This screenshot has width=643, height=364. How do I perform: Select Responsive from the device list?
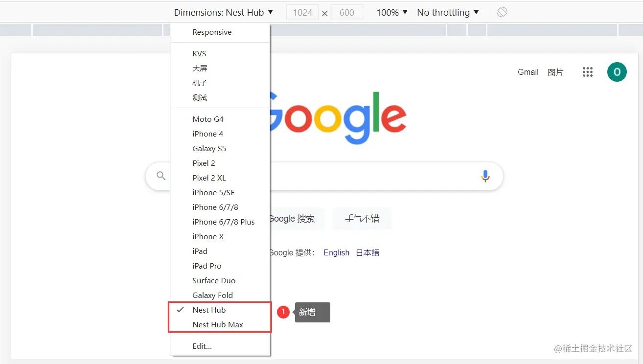click(x=220, y=32)
